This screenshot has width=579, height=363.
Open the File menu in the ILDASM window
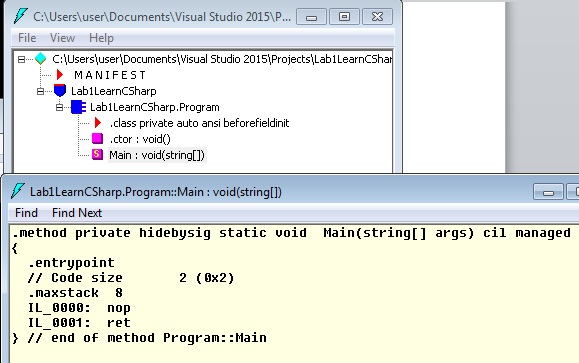tap(27, 38)
